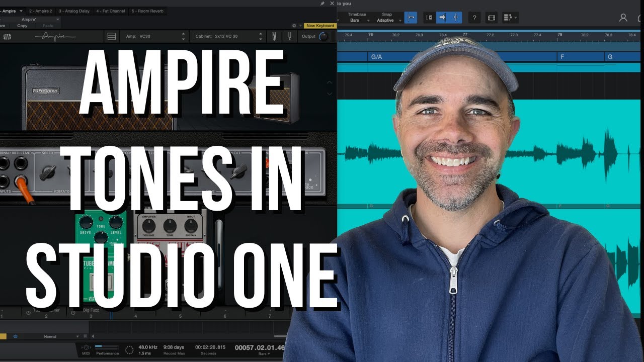Click the PreSonus logo in Ampire header
The image size is (644, 362).
point(7,36)
